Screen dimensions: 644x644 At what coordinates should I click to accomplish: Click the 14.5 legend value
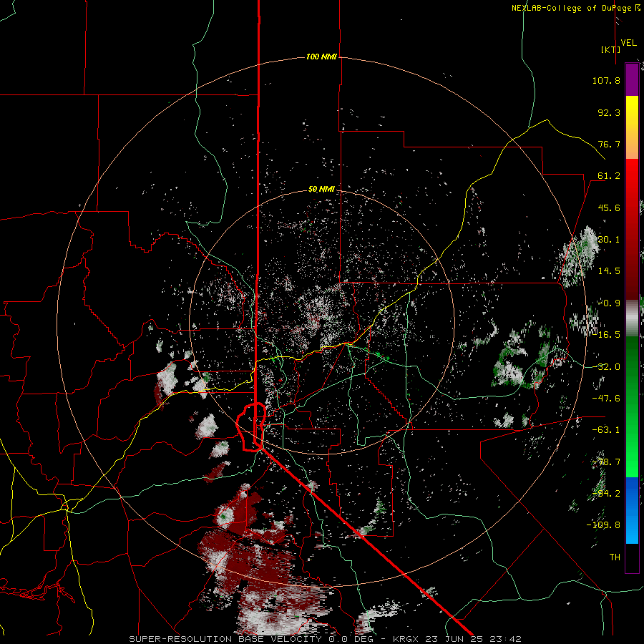(x=609, y=271)
